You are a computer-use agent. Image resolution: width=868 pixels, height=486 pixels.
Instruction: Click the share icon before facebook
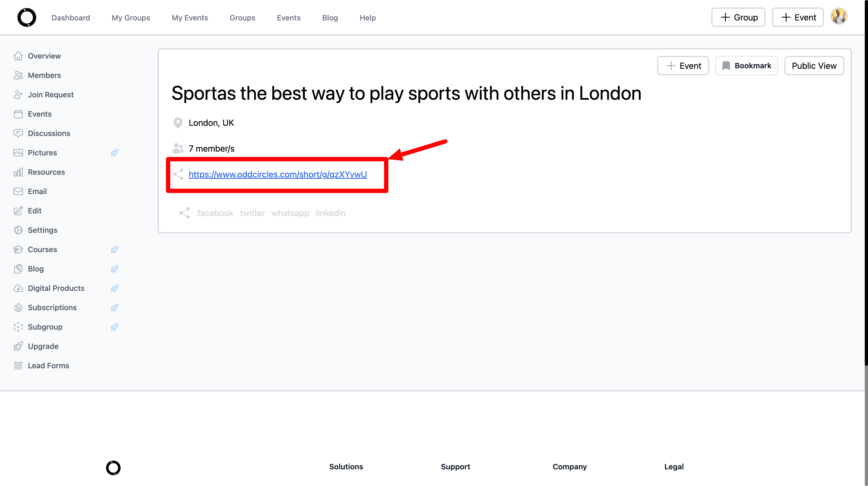tap(184, 213)
